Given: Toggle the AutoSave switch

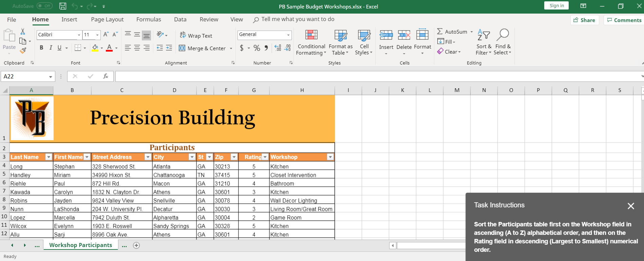Looking at the screenshot, I should tap(44, 6).
